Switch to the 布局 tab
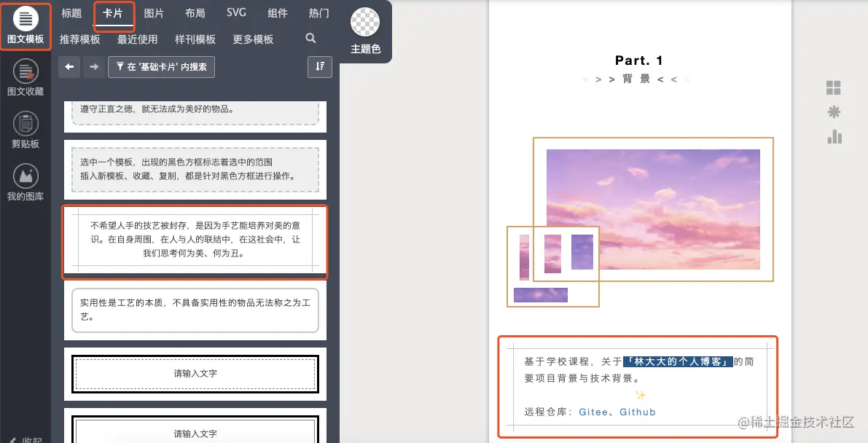Image resolution: width=868 pixels, height=443 pixels. (195, 13)
